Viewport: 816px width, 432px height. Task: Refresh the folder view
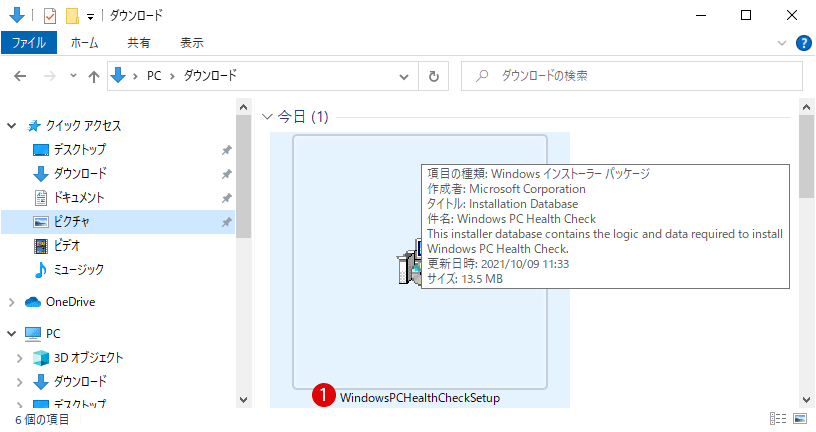[x=434, y=77]
